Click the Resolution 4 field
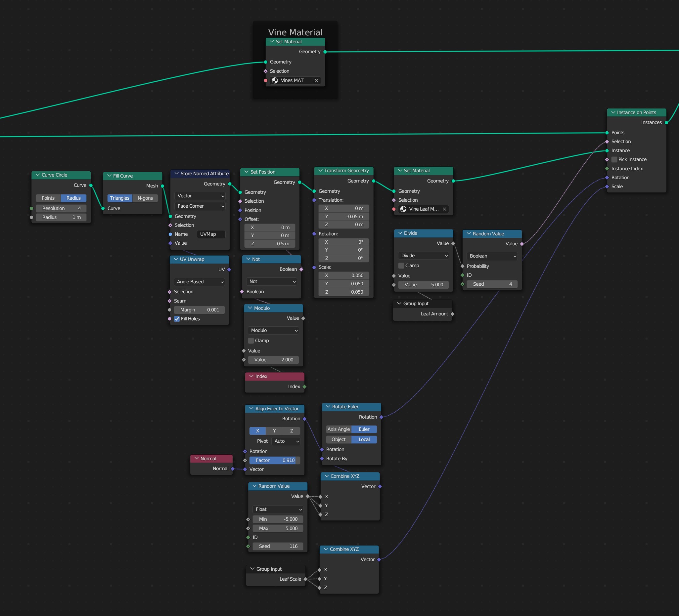 pyautogui.click(x=61, y=208)
